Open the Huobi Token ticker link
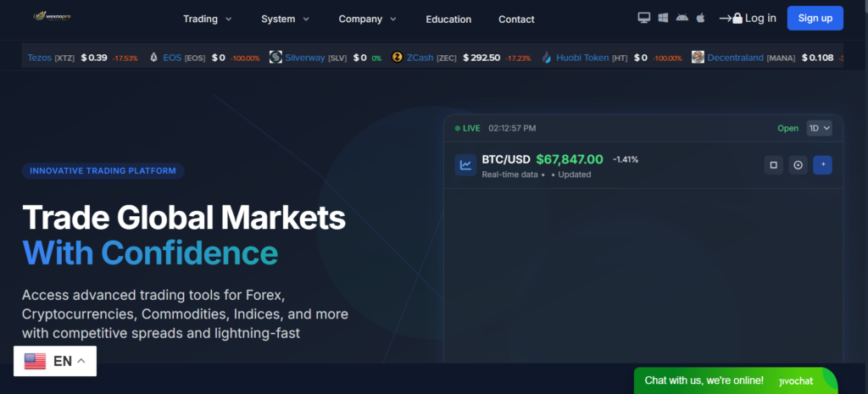868x394 pixels. pos(582,58)
